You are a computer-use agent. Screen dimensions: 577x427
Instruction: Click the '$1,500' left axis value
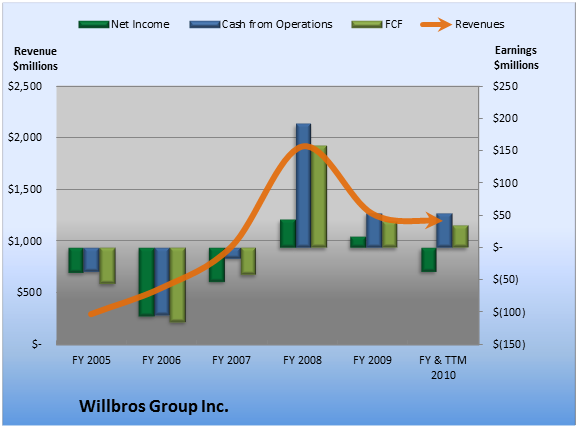pos(25,189)
